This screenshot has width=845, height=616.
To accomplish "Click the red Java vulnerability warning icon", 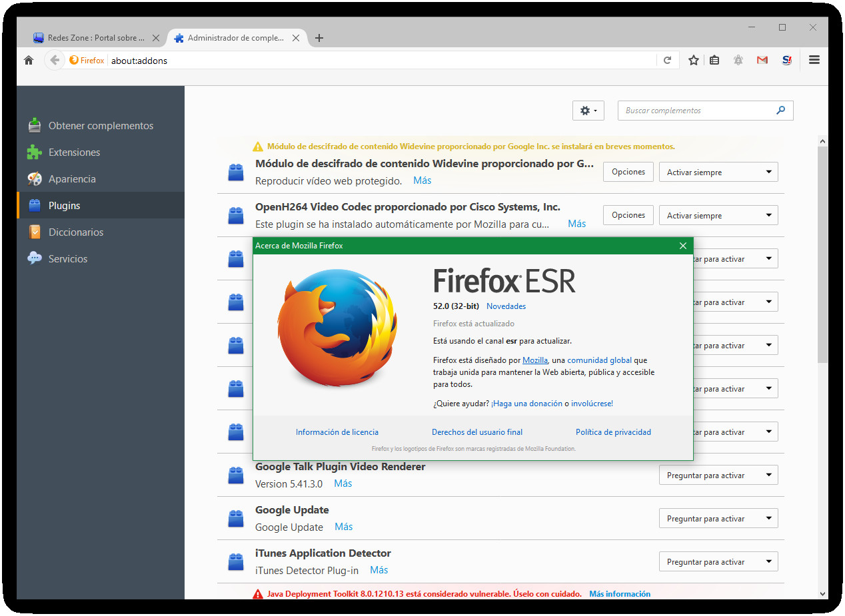I will tap(258, 594).
